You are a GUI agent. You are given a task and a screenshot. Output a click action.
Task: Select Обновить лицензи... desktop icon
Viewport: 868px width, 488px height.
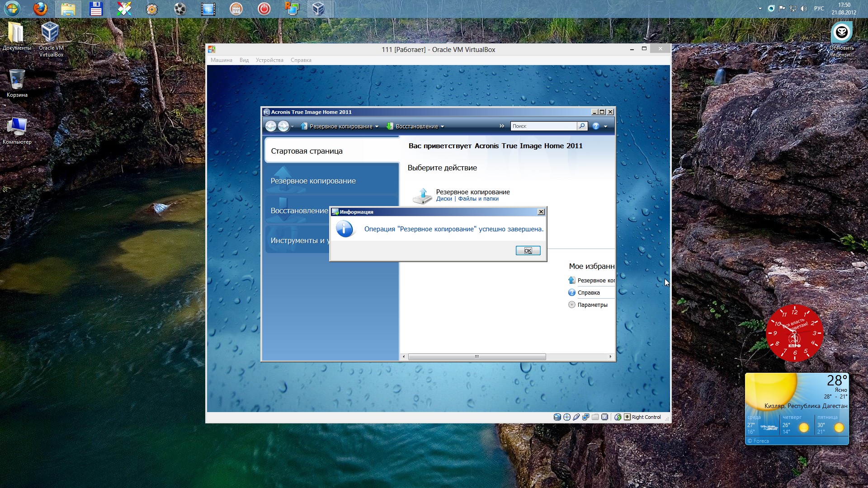click(841, 40)
